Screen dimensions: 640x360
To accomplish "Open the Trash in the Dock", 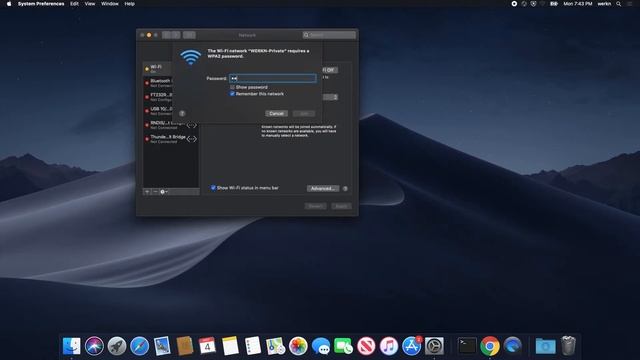I will (x=568, y=346).
